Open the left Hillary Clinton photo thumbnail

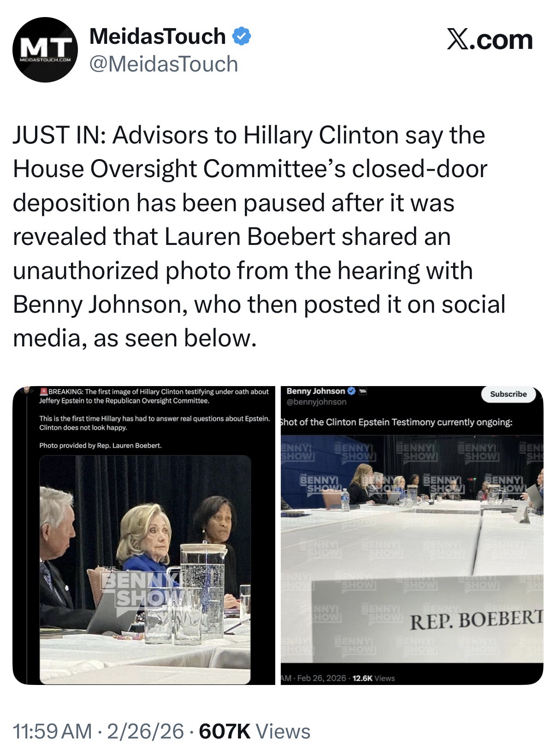[144, 535]
